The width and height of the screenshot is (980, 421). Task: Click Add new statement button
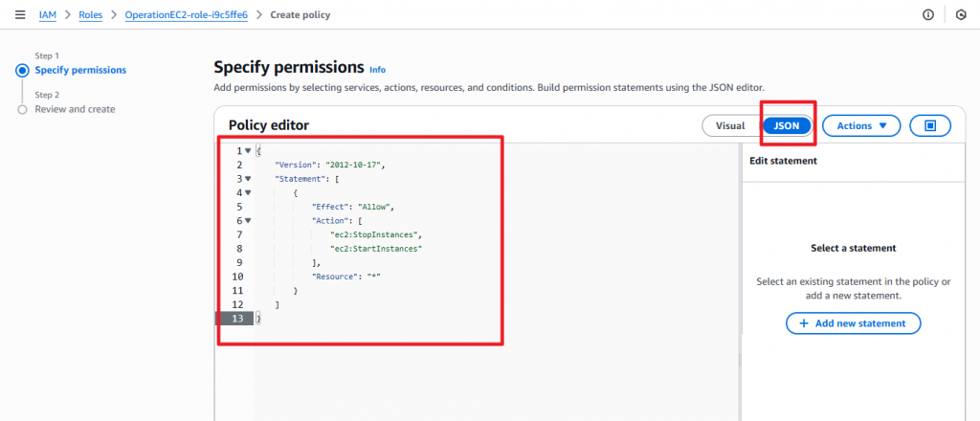(853, 323)
